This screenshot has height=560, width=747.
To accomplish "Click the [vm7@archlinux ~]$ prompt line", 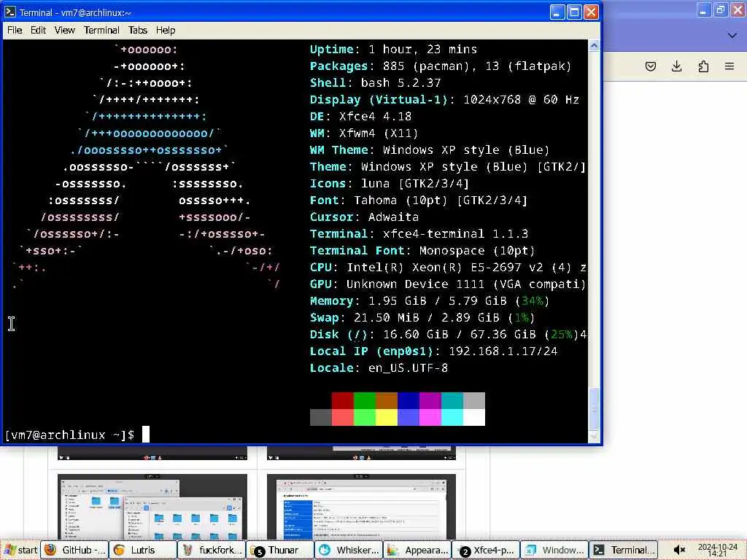I will [69, 435].
